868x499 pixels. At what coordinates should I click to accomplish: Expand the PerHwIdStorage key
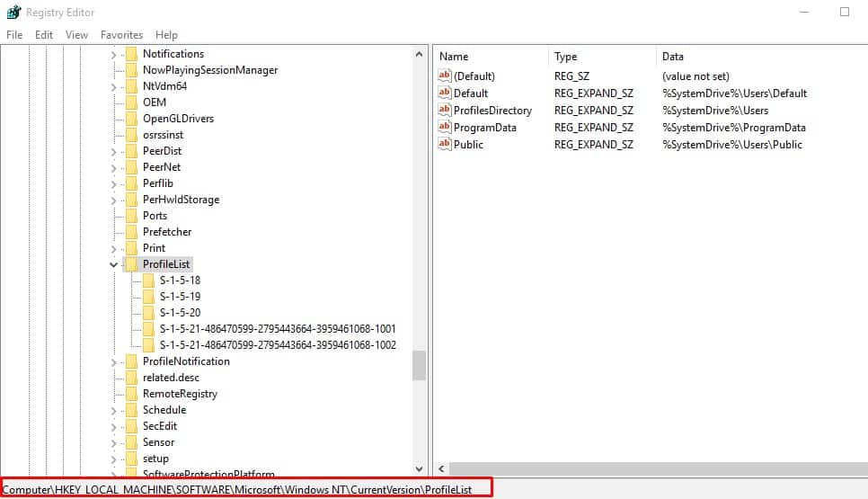113,200
